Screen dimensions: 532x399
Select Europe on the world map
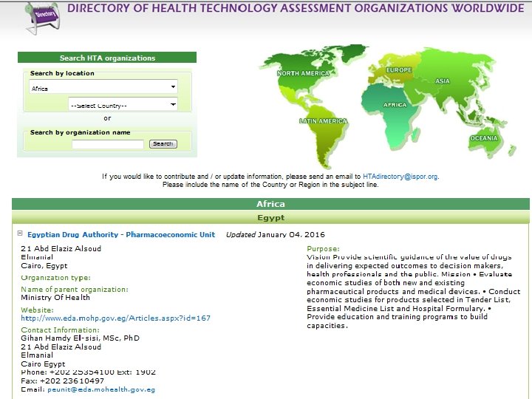click(x=399, y=70)
